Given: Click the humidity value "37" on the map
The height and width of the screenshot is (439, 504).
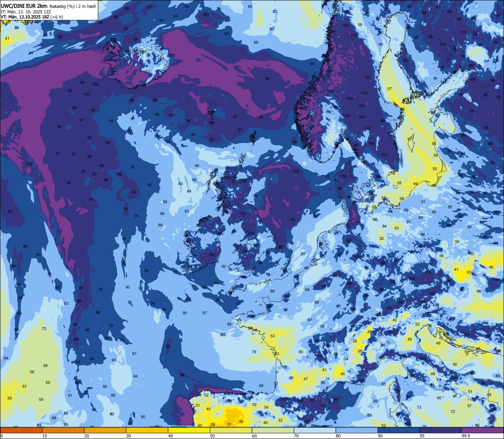Looking at the screenshot, I should click(x=469, y=272).
